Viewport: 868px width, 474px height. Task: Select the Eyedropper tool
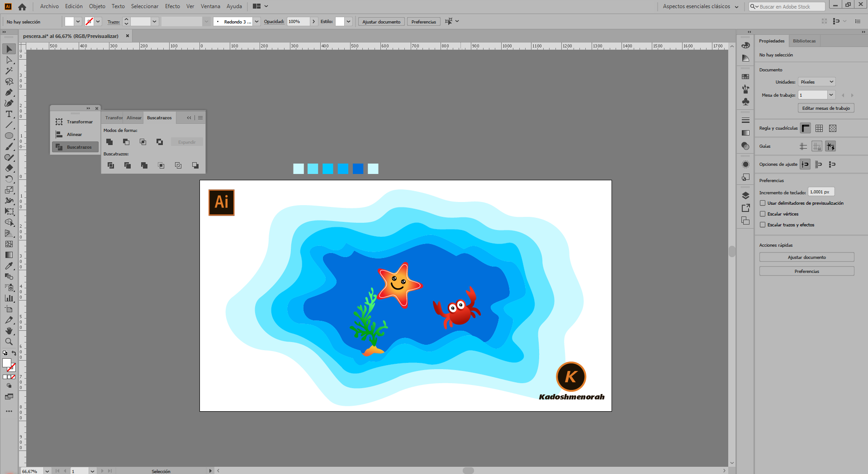[9, 266]
